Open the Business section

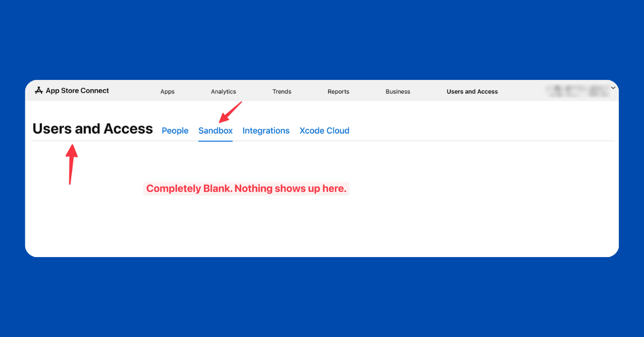pyautogui.click(x=398, y=92)
